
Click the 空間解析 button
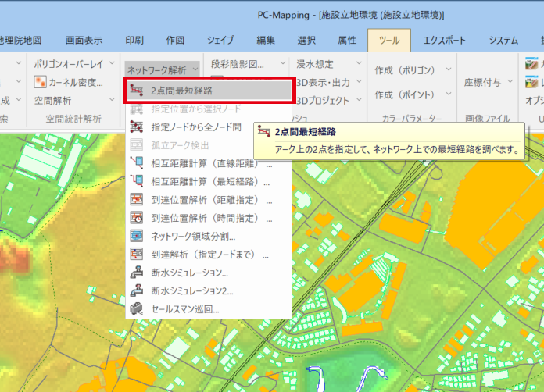click(54, 100)
